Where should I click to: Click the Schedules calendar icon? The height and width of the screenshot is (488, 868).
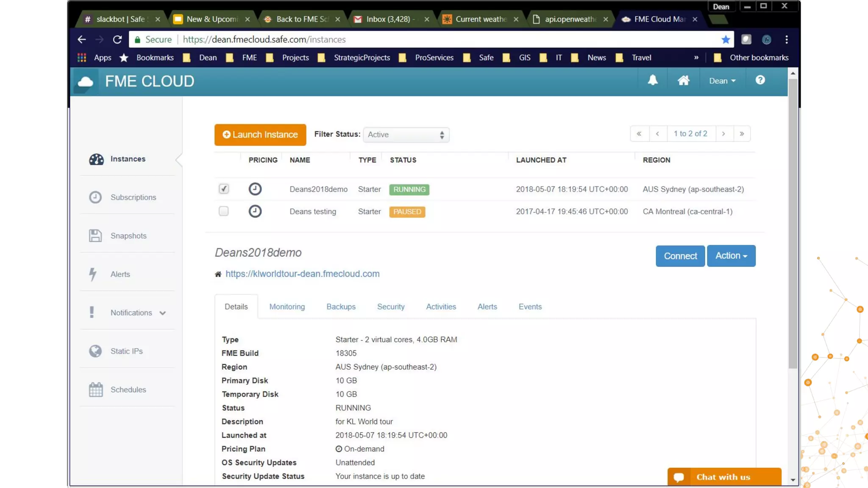pos(96,390)
